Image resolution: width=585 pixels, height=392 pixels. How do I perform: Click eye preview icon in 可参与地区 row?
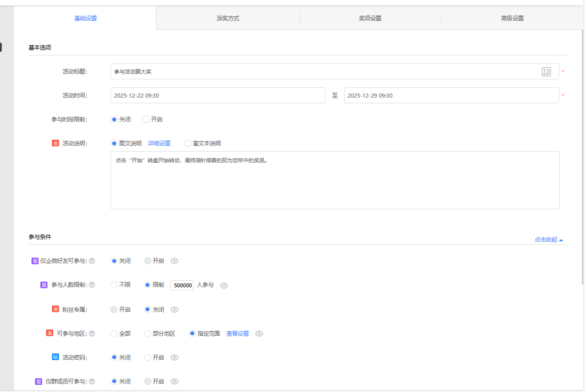(x=259, y=333)
